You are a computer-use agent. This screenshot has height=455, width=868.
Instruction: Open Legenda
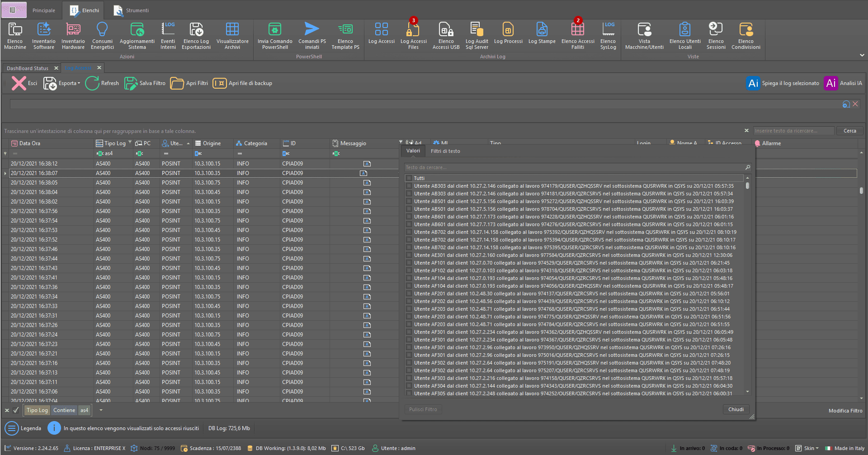point(24,428)
